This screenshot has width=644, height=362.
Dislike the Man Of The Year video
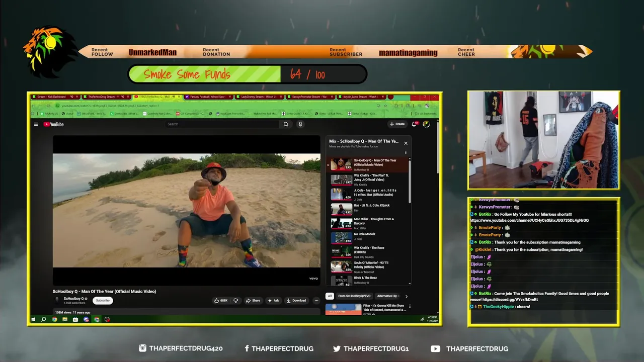pyautogui.click(x=235, y=300)
